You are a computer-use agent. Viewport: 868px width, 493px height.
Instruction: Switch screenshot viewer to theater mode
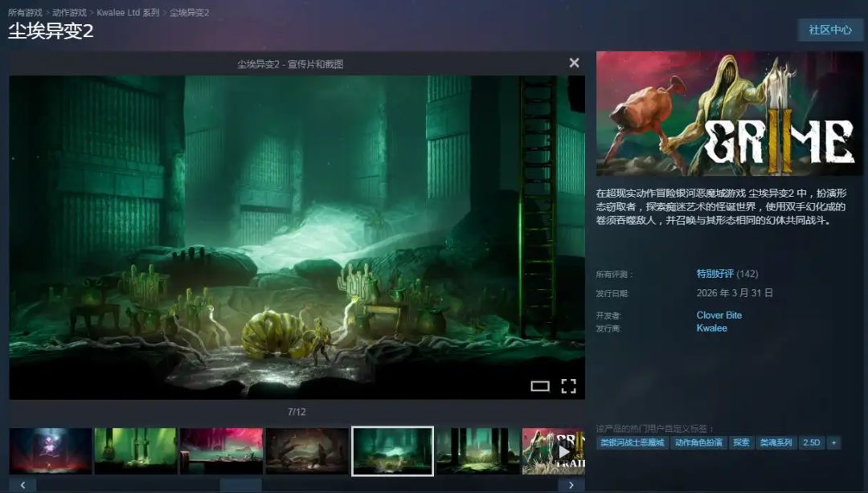(540, 386)
